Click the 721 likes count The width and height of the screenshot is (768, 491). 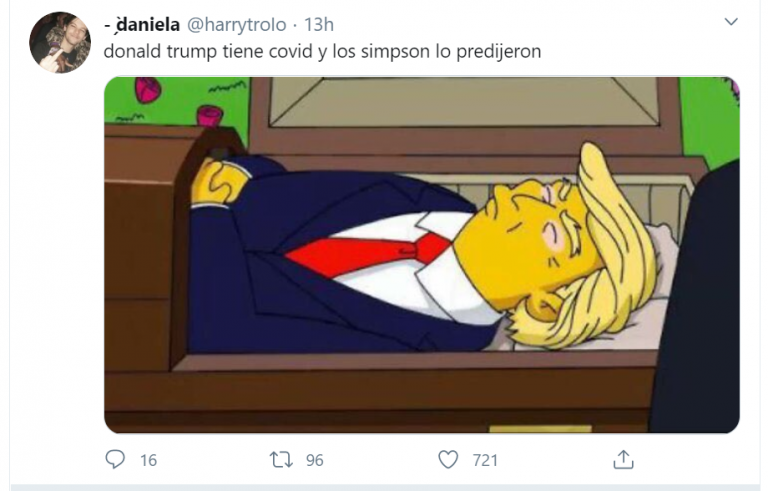tap(485, 460)
